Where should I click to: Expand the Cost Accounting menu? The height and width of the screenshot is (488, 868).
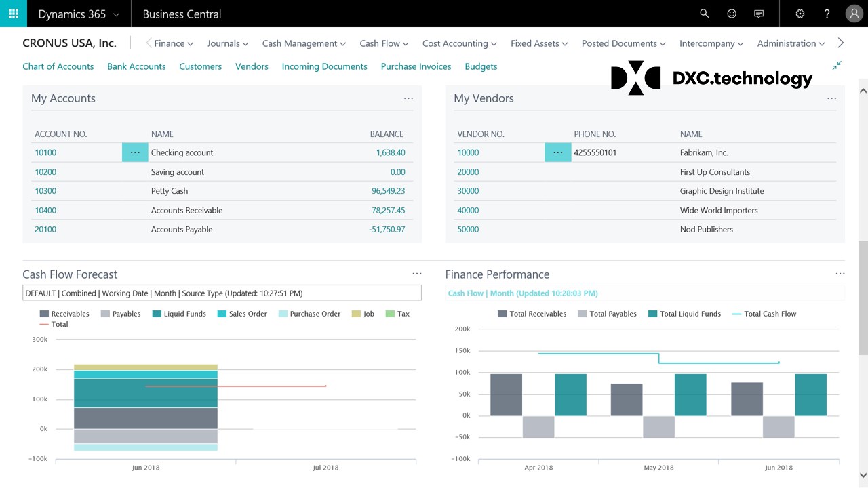(x=460, y=43)
